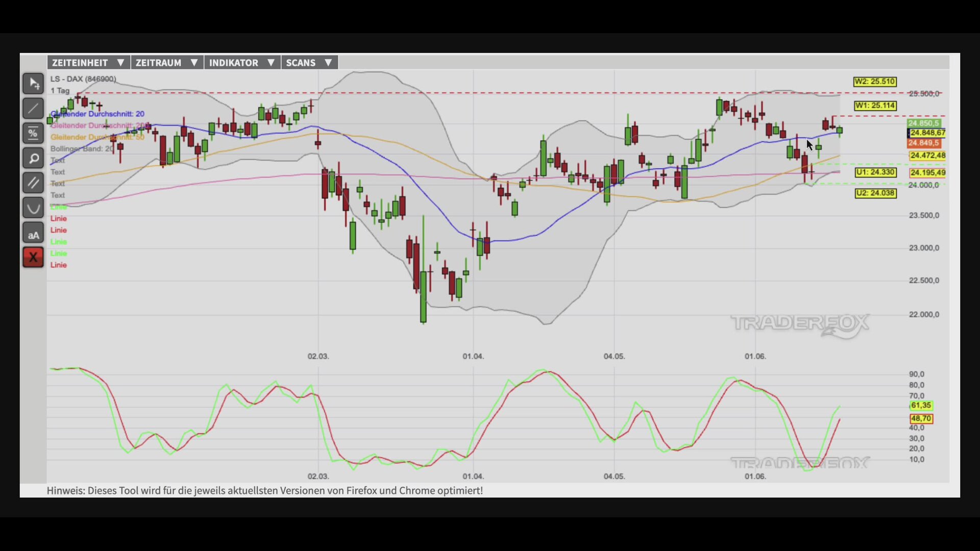
Task: Select the Gleitender Durchschnitt: 50 legend entry
Action: [x=97, y=137]
